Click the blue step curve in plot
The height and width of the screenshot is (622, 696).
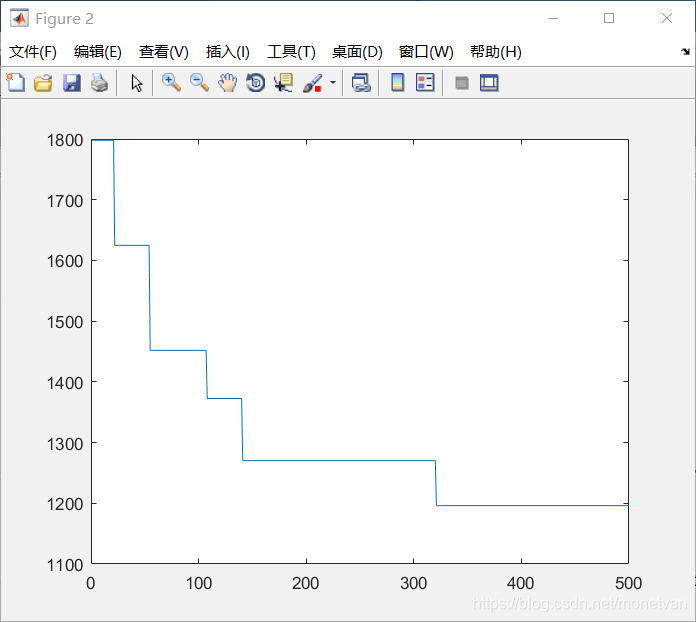point(337,460)
